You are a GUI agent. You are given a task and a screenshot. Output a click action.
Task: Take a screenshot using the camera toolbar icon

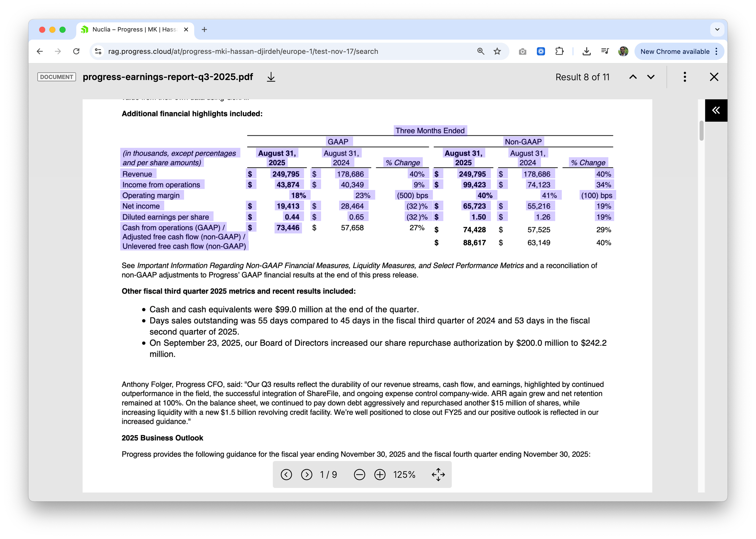click(x=522, y=51)
